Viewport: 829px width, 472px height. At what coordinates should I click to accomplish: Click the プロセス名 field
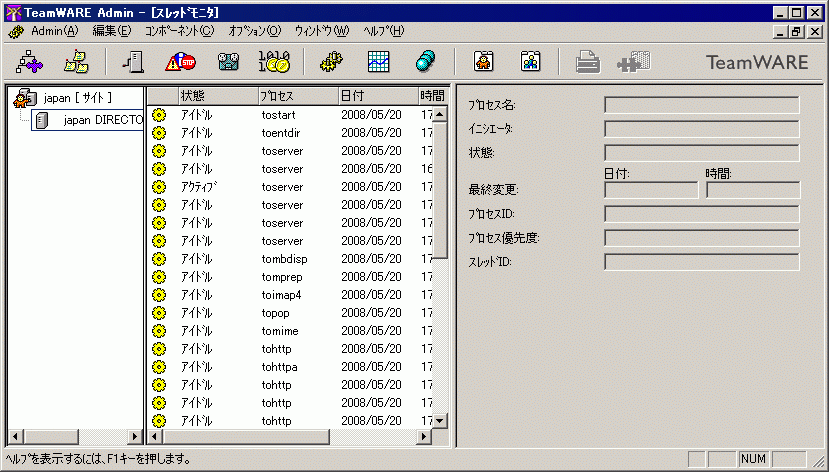(x=702, y=105)
